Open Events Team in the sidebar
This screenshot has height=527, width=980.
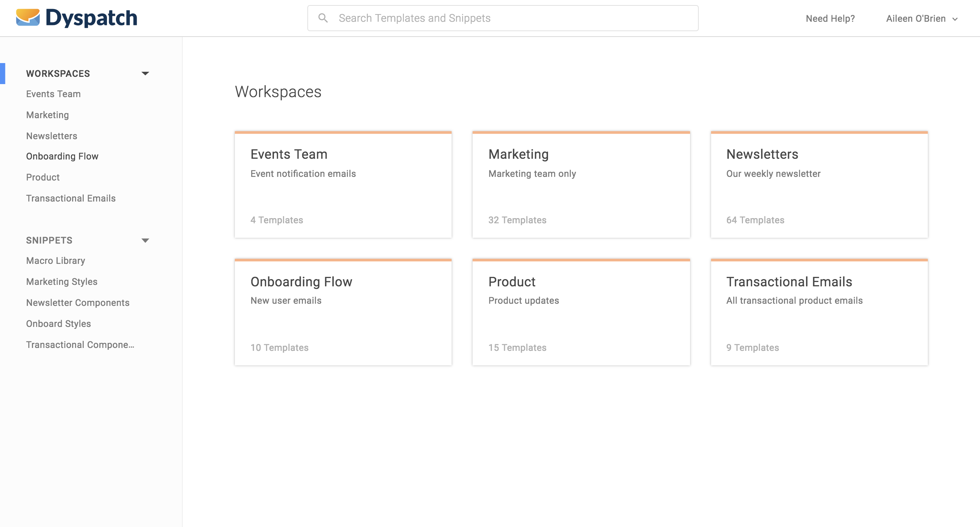53,94
